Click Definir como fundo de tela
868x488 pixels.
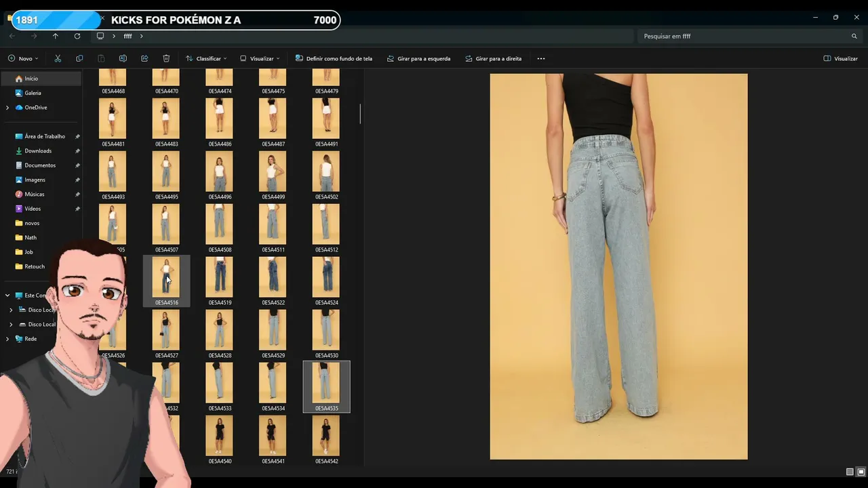tap(334, 58)
